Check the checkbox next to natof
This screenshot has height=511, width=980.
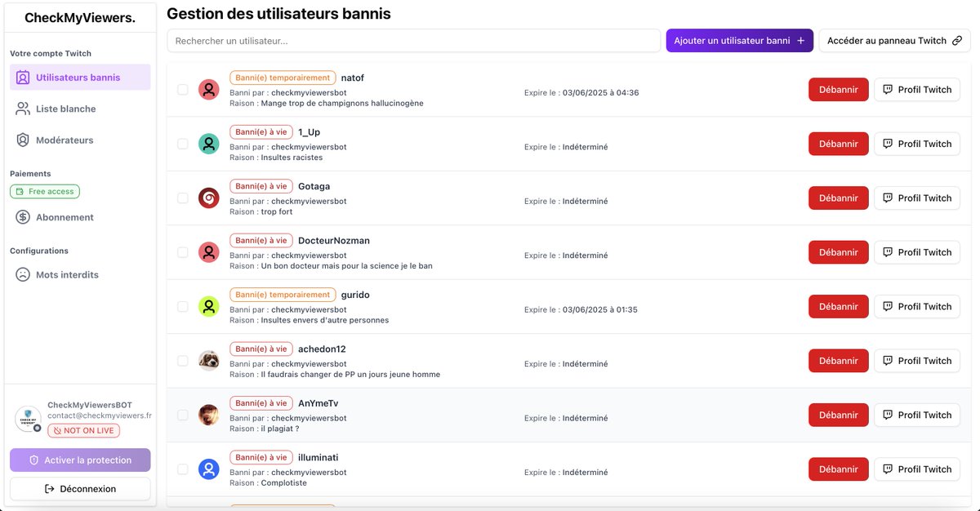click(x=183, y=89)
